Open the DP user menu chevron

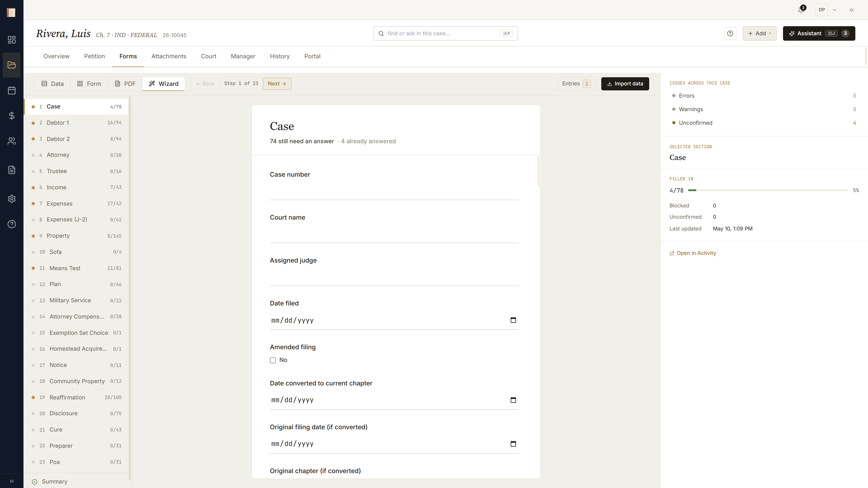tap(834, 10)
